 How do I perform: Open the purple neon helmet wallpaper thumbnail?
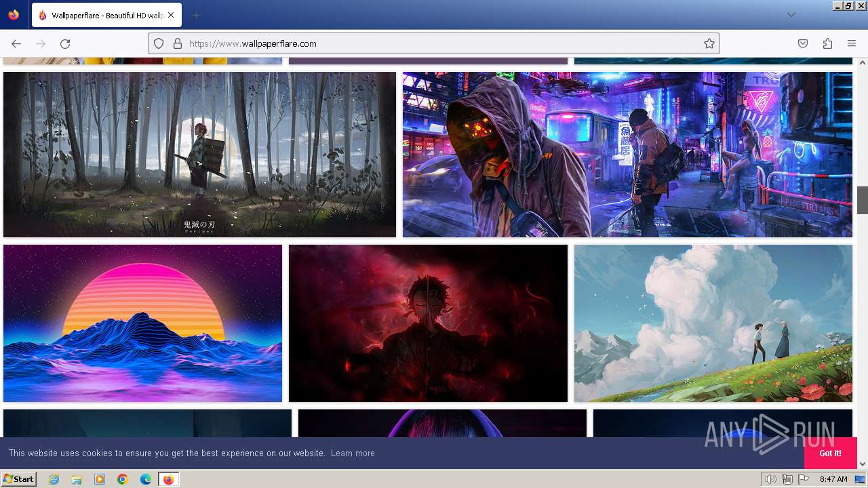tap(442, 423)
